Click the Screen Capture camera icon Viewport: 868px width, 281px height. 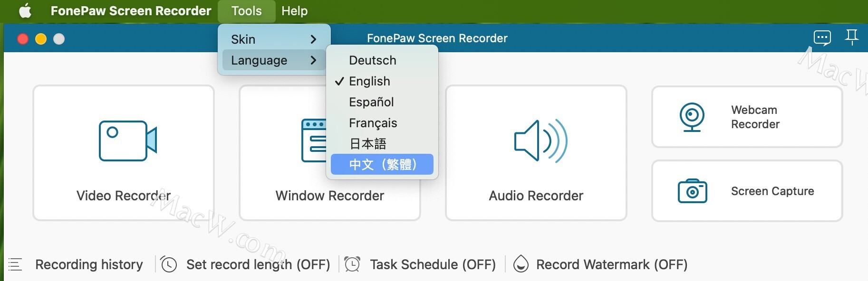coord(692,191)
